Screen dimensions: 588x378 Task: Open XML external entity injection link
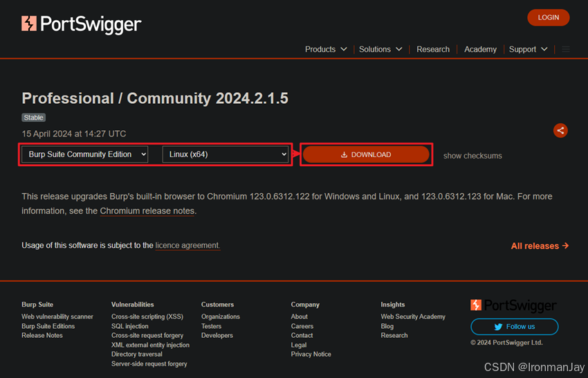pyautogui.click(x=150, y=345)
